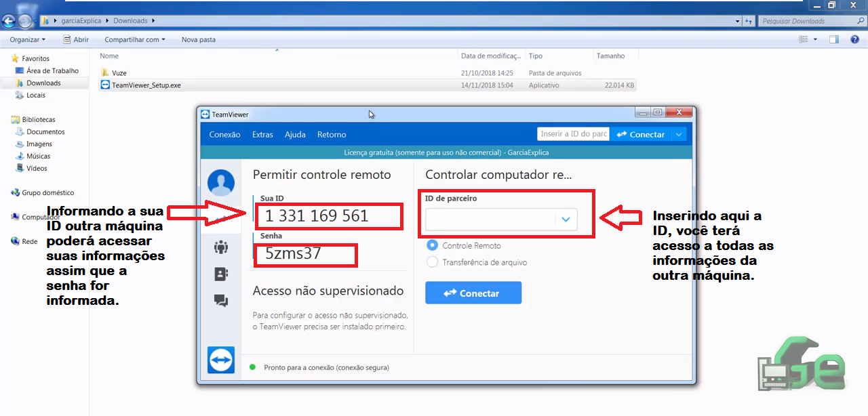Open the Computers & Contacts sidebar icon
Viewport: 868px width, 416px height.
tap(221, 274)
